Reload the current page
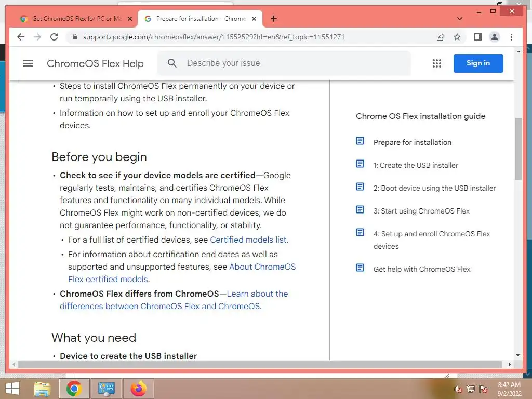This screenshot has width=532, height=399. (x=54, y=37)
